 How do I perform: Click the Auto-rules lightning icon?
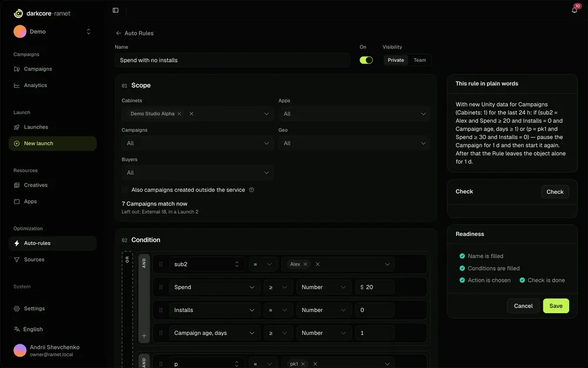click(x=16, y=243)
